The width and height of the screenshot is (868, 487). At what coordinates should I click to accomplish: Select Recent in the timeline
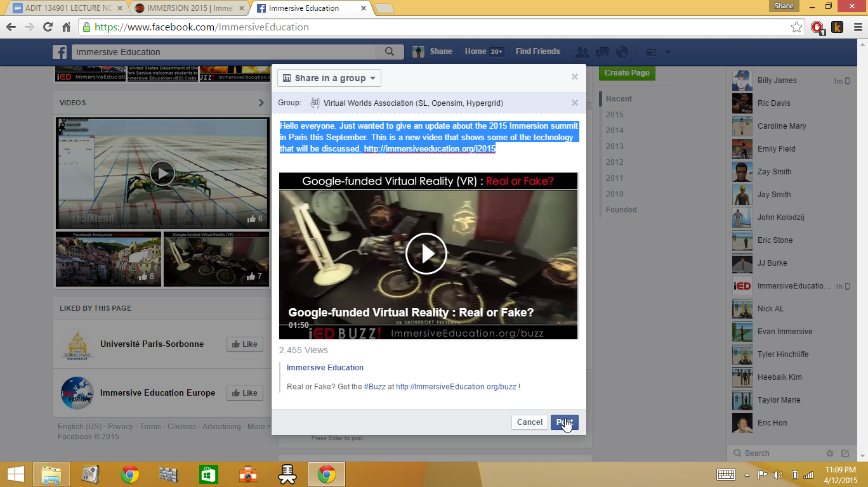pyautogui.click(x=619, y=99)
